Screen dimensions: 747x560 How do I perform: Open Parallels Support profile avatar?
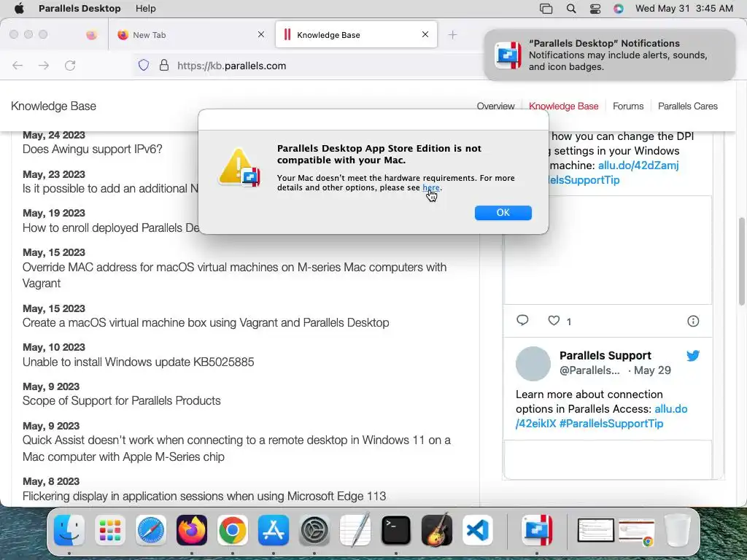(533, 363)
